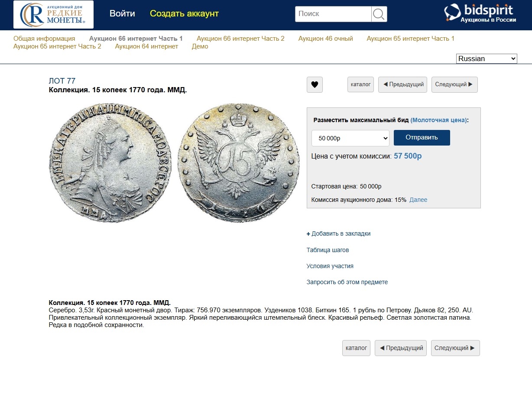The height and width of the screenshot is (418, 532).
Task: Go to top Следующий lot button
Action: 454,84
